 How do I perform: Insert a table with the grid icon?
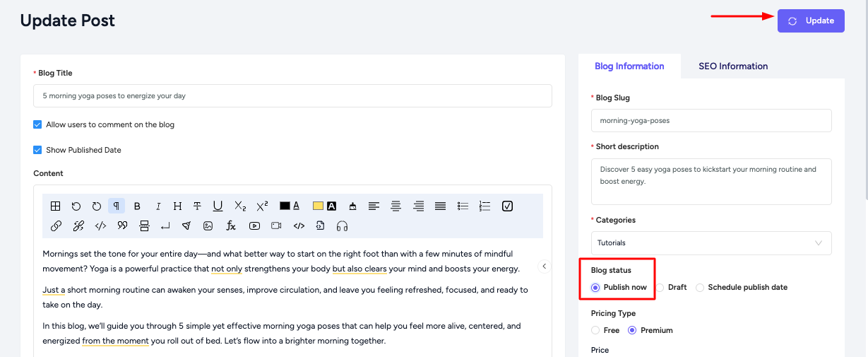point(55,206)
